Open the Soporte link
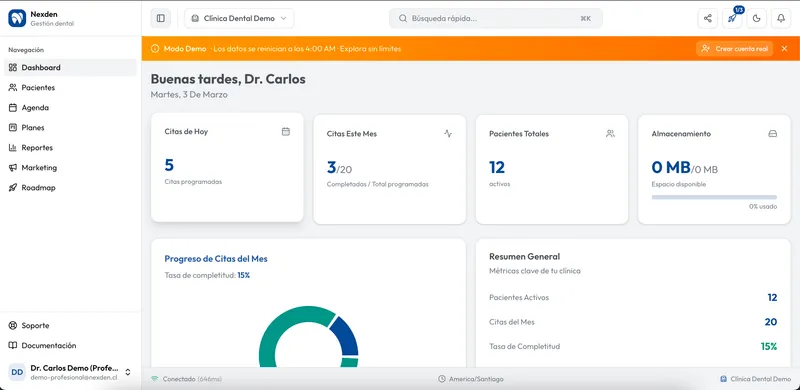 pyautogui.click(x=70, y=325)
